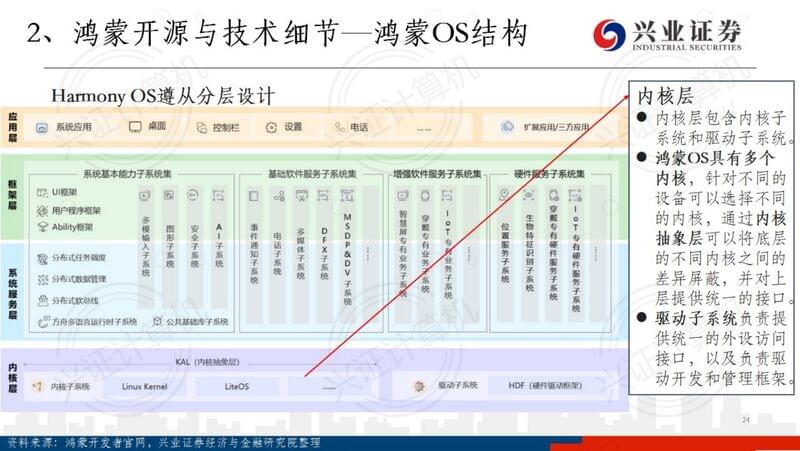Image resolution: width=800 pixels, height=451 pixels.
Task: Click the HDF（硬件驱动框架） box
Action: click(545, 386)
